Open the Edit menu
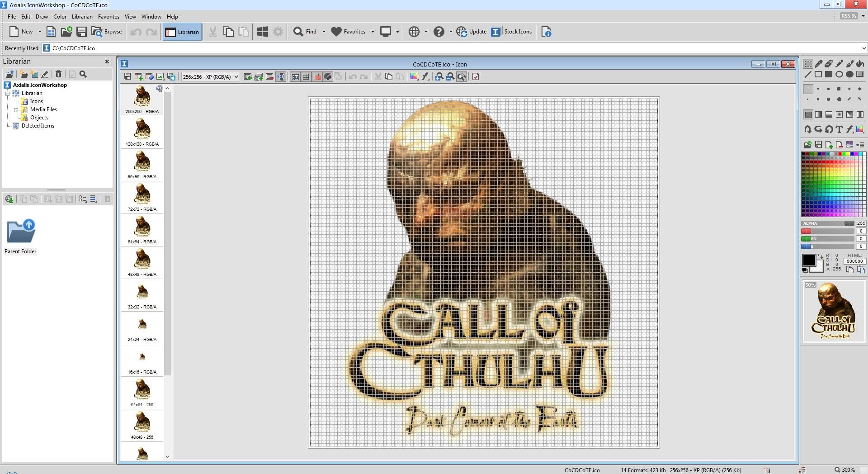 pyautogui.click(x=26, y=16)
